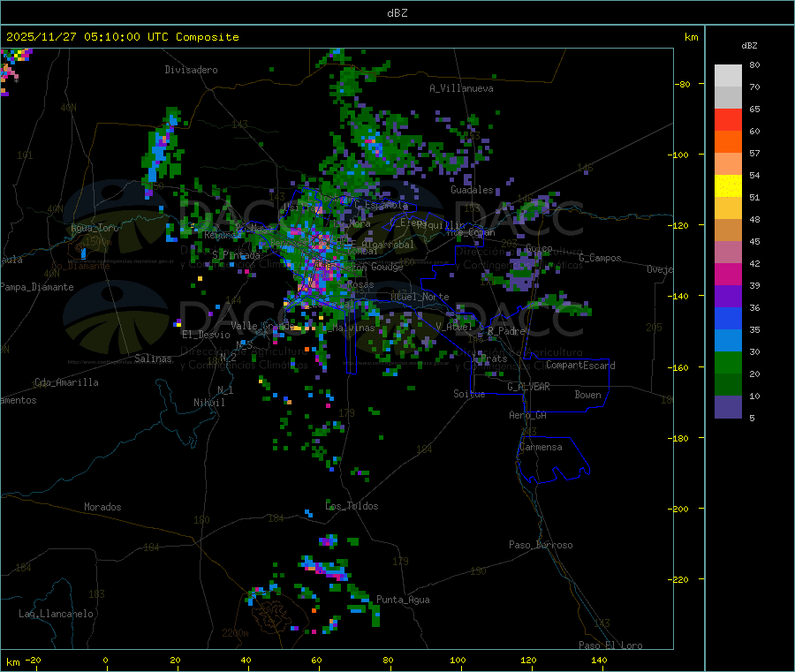Screen dimensions: 795x672
Task: Click the 'Bowen' location label
Action: pos(588,395)
